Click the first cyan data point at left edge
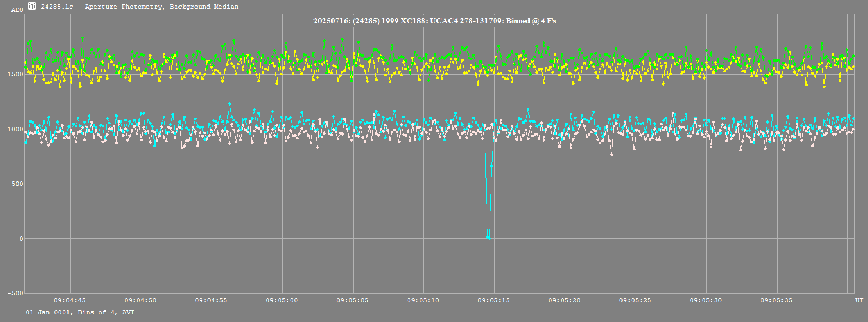Image resolution: width=868 pixels, height=322 pixels. pos(26,142)
